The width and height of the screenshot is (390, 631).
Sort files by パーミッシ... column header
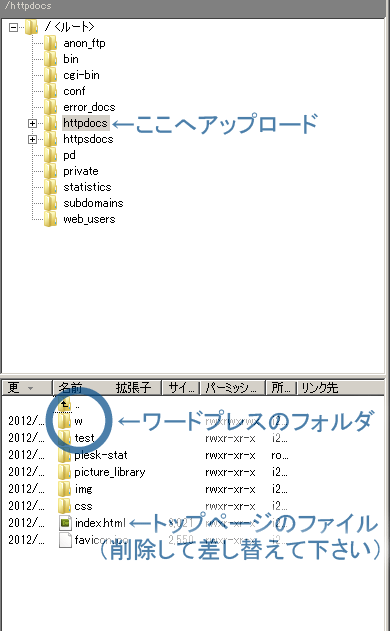(233, 388)
